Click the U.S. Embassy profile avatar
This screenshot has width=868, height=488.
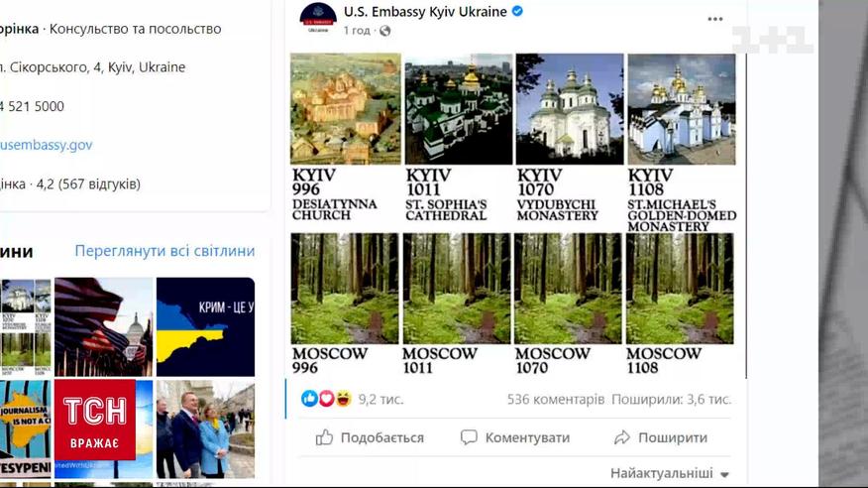coord(318,18)
